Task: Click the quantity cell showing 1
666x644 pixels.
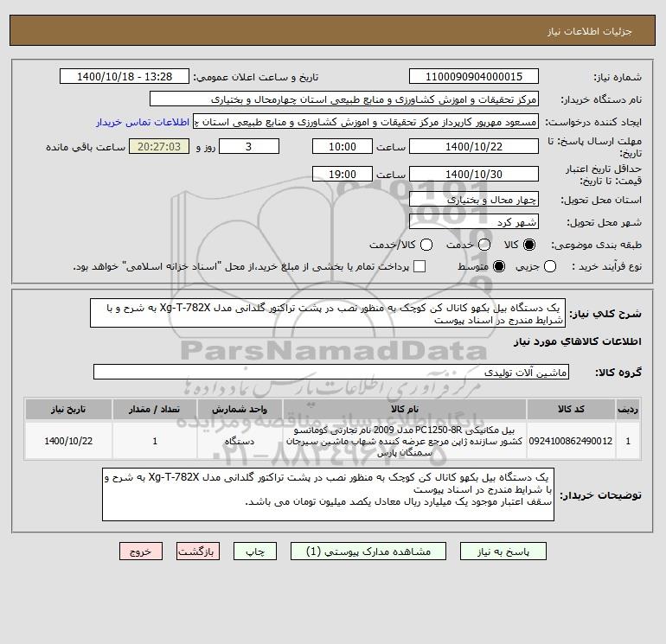Action: point(155,441)
